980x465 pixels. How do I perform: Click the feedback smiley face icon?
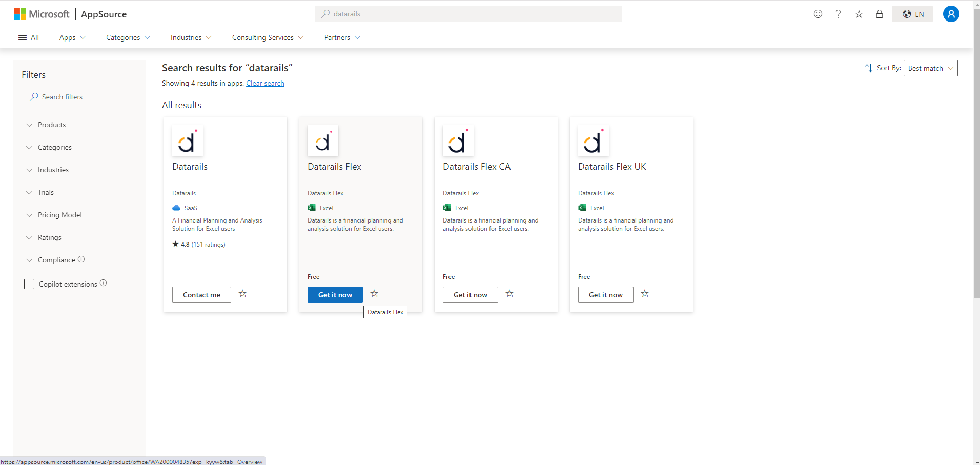tap(818, 14)
